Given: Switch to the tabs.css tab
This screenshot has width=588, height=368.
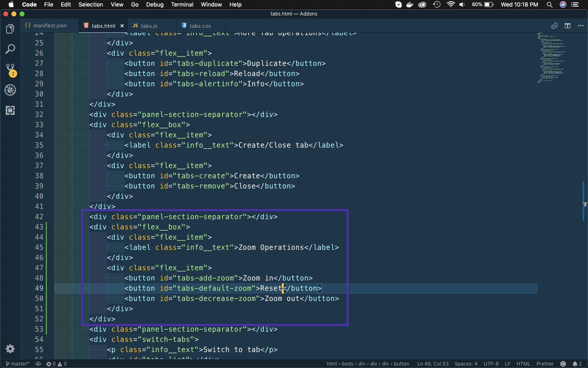Looking at the screenshot, I should (200, 26).
